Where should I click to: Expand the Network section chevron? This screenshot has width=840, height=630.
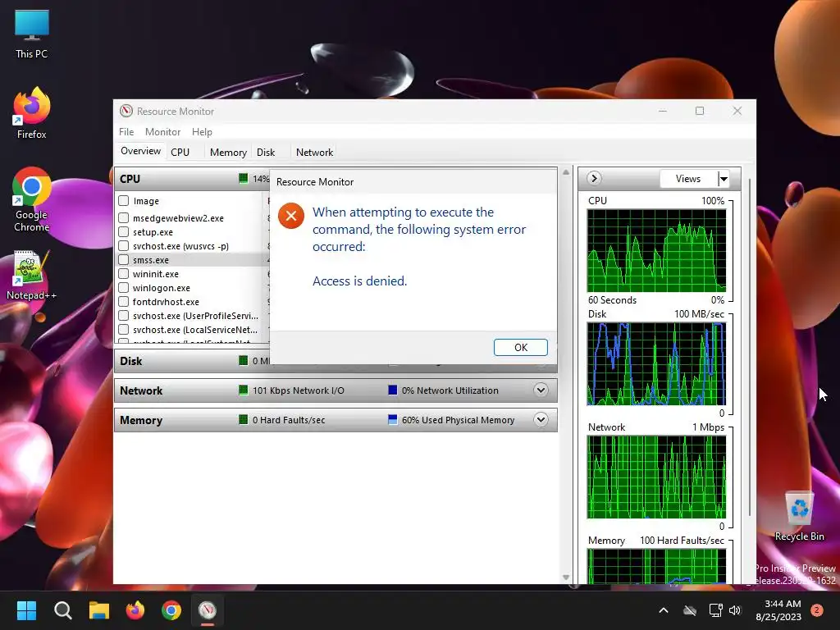click(541, 390)
